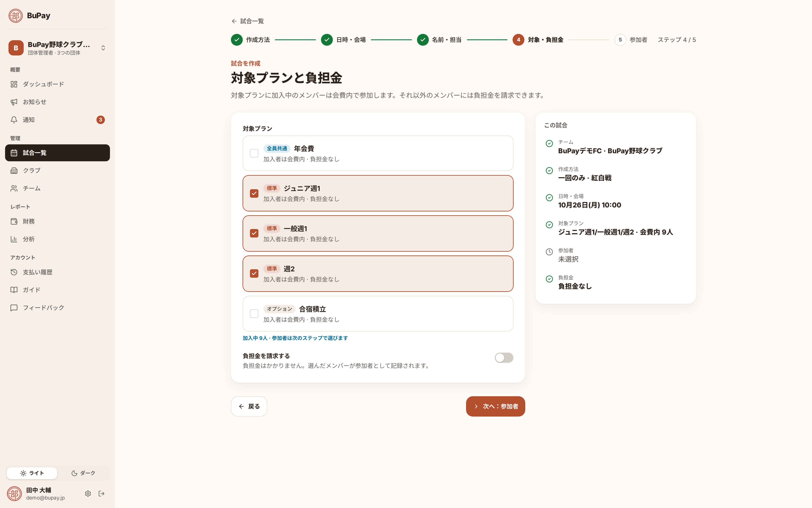Click the settings gear next to 田中 大輔
This screenshot has width=812, height=508.
[88, 494]
